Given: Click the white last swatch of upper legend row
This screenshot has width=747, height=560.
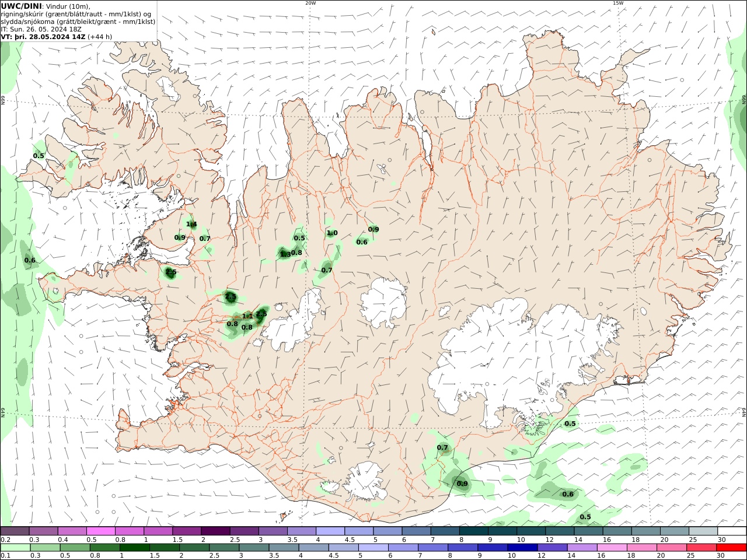Looking at the screenshot, I should tap(732, 531).
